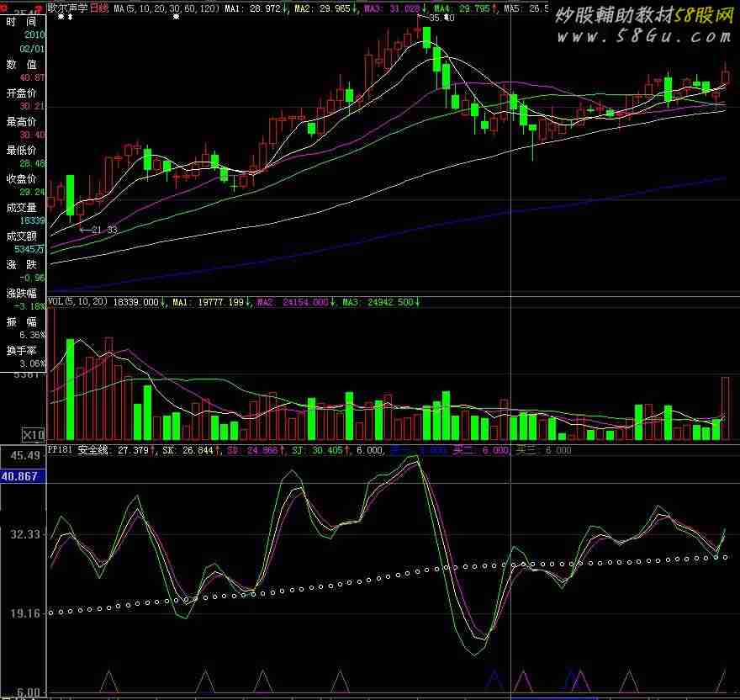Click the closing price value 29.24

32,192
